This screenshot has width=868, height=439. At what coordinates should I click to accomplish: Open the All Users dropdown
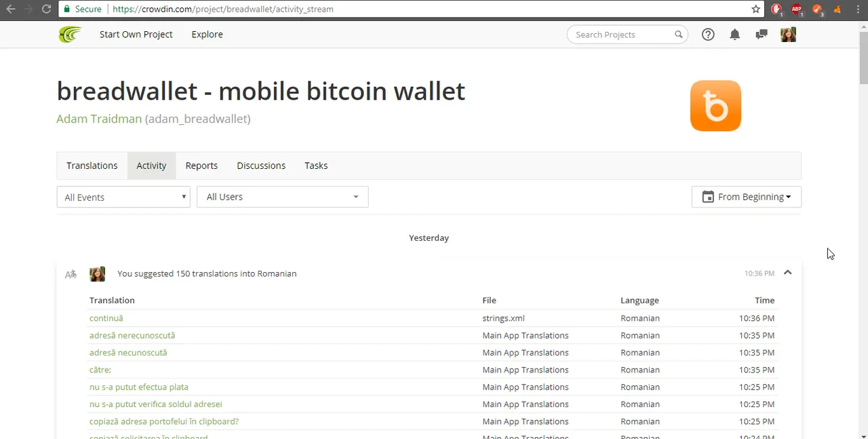tap(282, 197)
